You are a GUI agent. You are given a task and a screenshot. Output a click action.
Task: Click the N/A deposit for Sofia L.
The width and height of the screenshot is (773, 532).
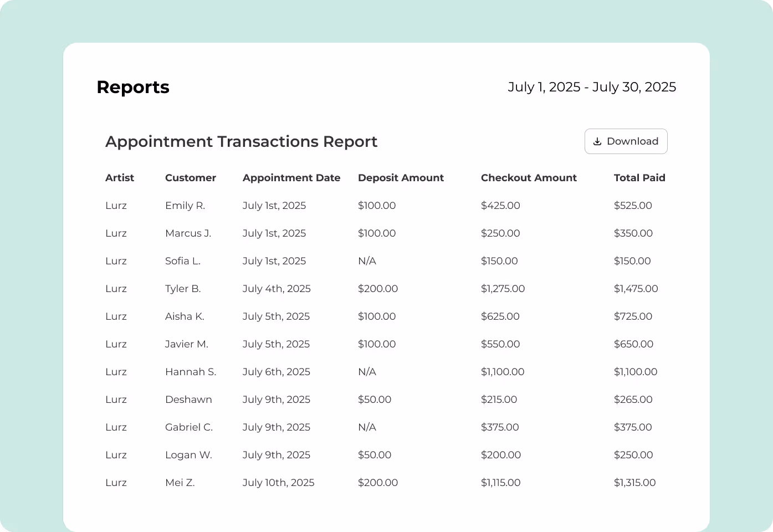click(x=367, y=261)
